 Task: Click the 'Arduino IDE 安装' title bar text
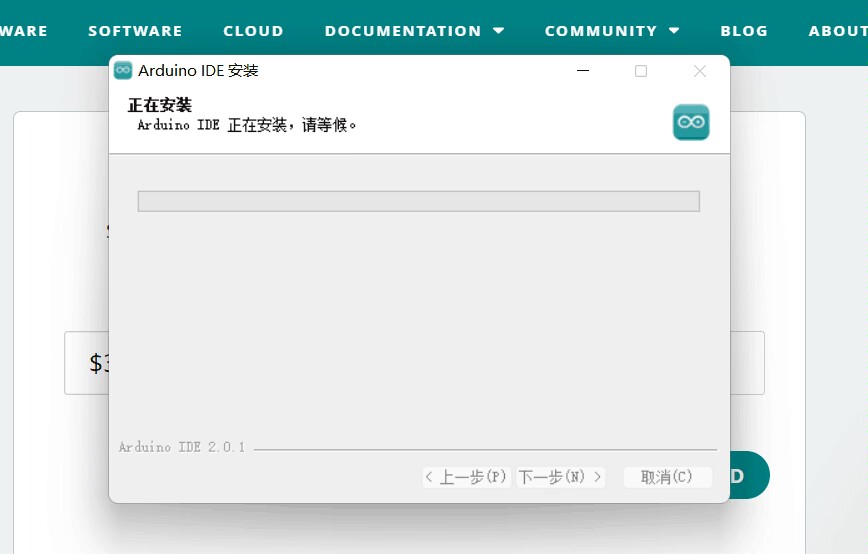(198, 71)
